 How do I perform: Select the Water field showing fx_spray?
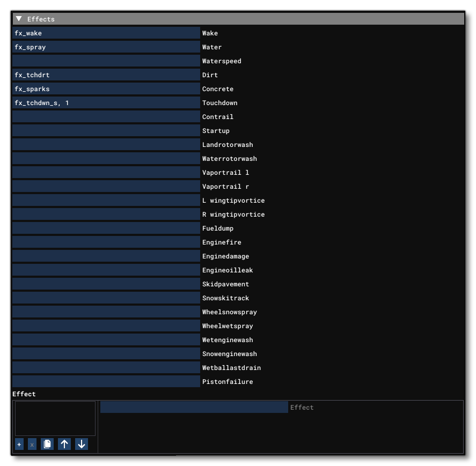[106, 47]
